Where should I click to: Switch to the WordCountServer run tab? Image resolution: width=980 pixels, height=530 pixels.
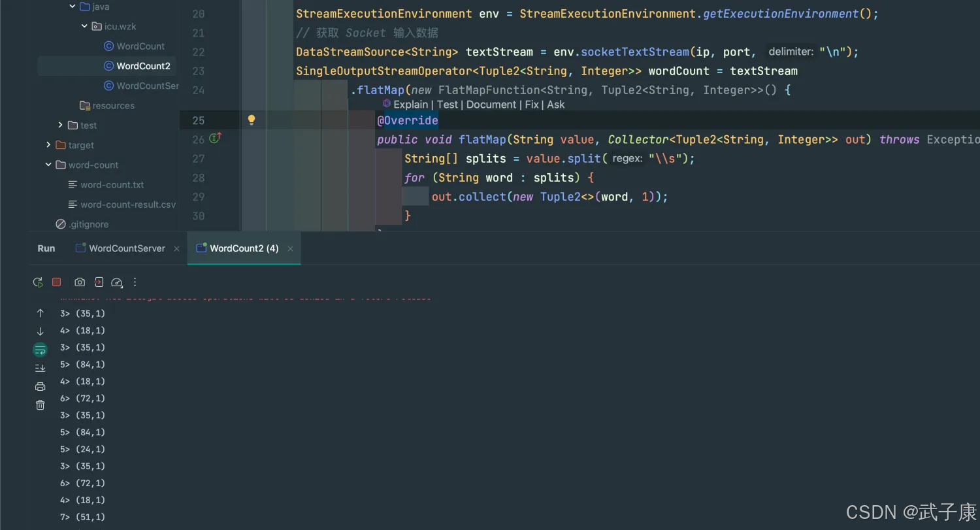121,248
